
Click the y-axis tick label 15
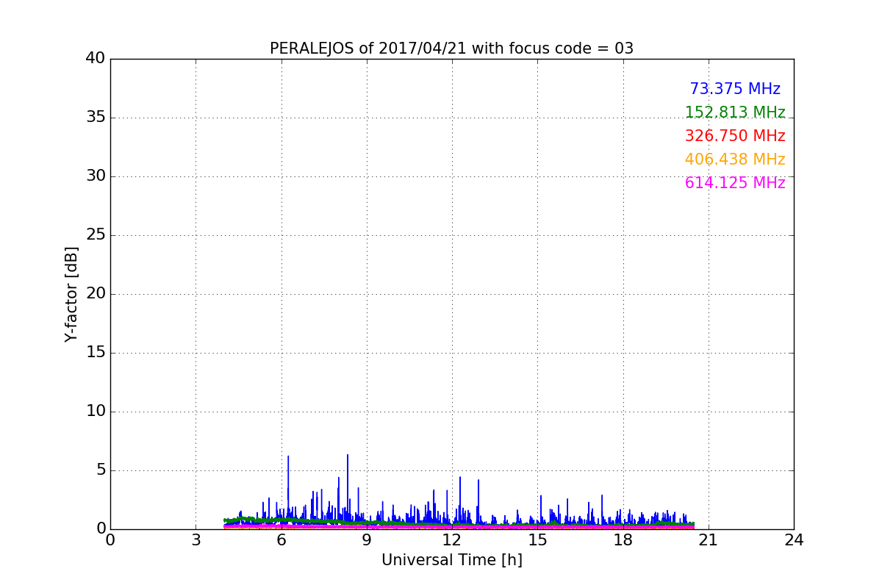(x=96, y=352)
